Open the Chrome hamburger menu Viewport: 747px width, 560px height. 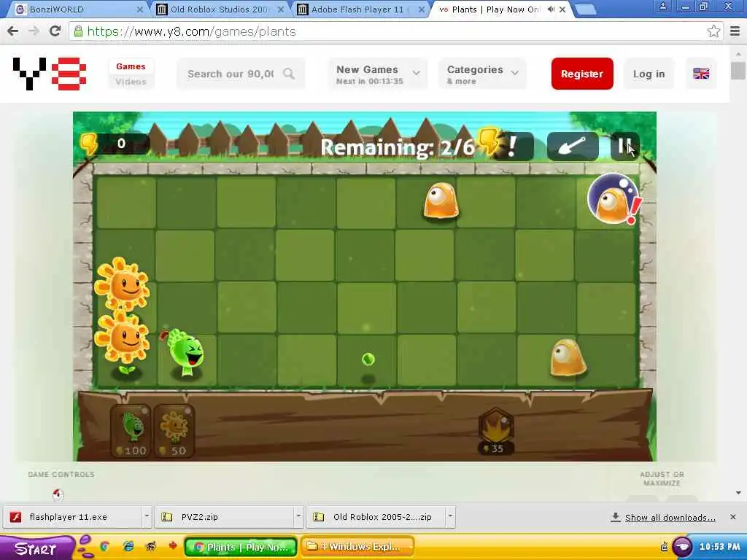(735, 31)
